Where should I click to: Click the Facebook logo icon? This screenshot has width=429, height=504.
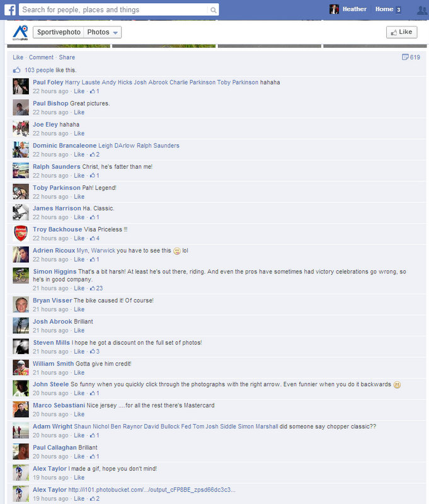tap(10, 9)
